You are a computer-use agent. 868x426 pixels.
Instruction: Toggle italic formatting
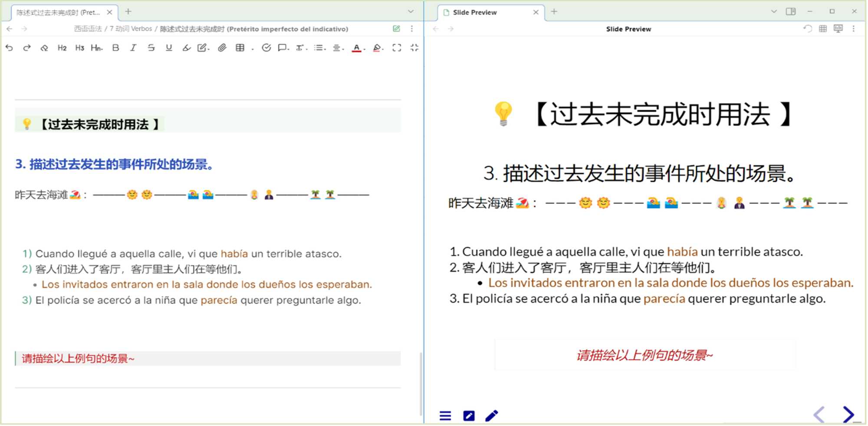[133, 48]
